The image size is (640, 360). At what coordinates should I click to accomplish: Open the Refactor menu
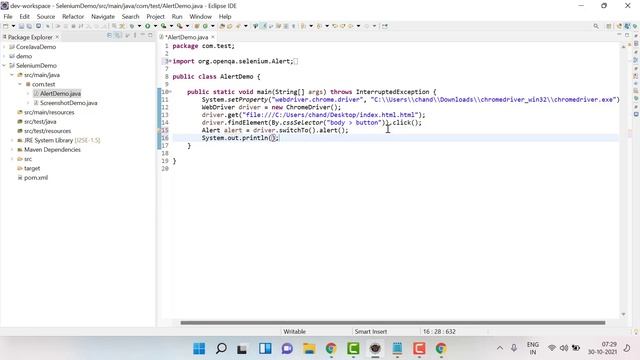click(73, 17)
